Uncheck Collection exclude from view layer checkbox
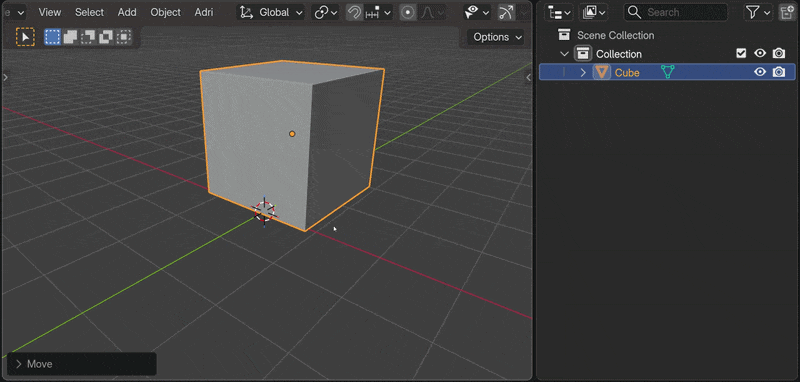Image resolution: width=800 pixels, height=382 pixels. click(x=741, y=54)
